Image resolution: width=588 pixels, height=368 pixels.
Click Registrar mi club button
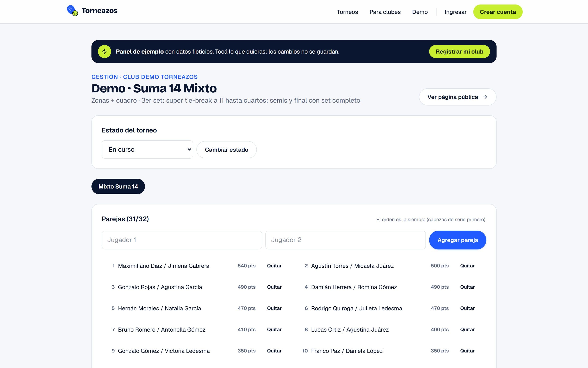click(x=459, y=52)
